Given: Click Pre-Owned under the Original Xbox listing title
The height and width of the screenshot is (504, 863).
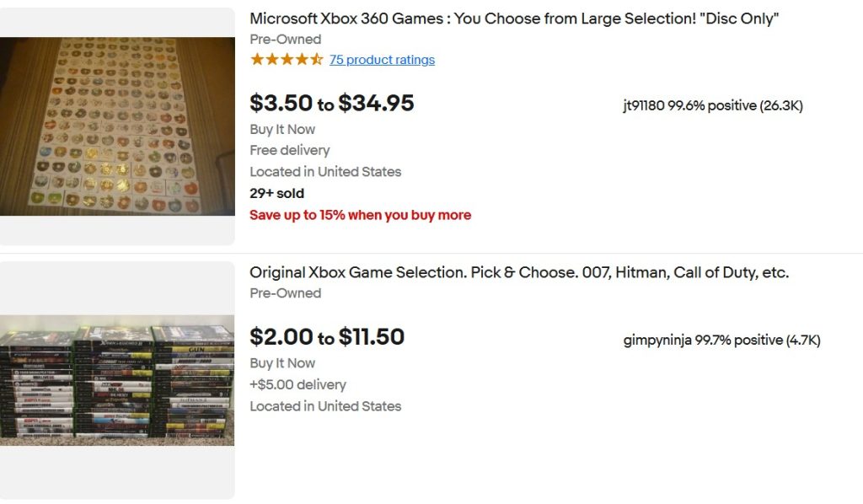Looking at the screenshot, I should click(x=285, y=293).
